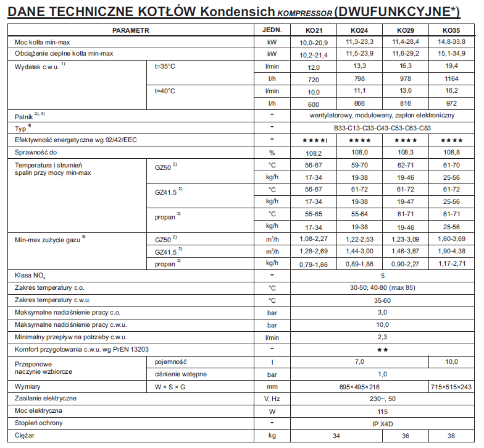
Task: Select the value 1,08-2,27
Action: point(314,239)
